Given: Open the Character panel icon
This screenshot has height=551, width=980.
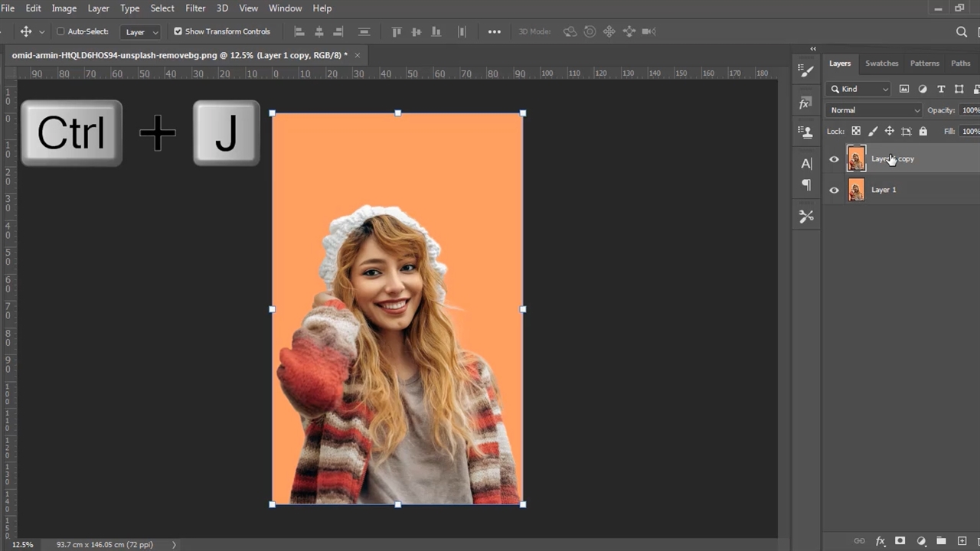Looking at the screenshot, I should click(x=806, y=163).
